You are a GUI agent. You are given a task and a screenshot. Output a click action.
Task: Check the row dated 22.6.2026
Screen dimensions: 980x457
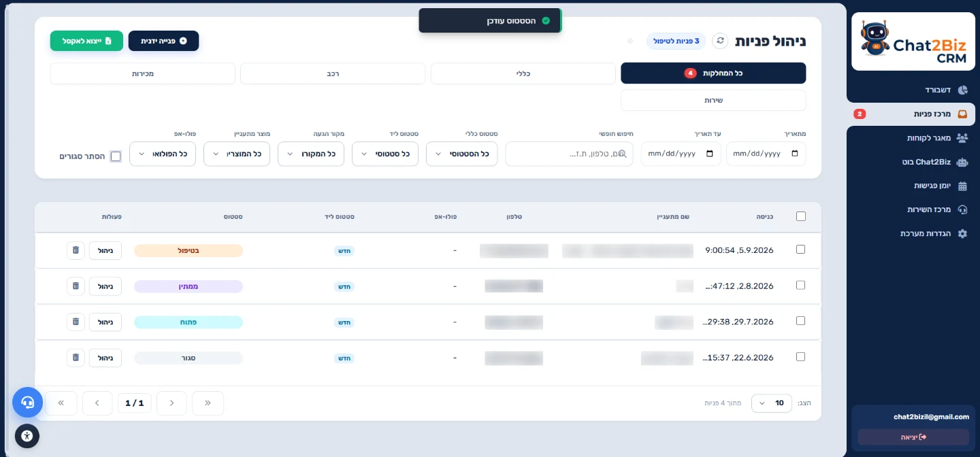coord(801,356)
